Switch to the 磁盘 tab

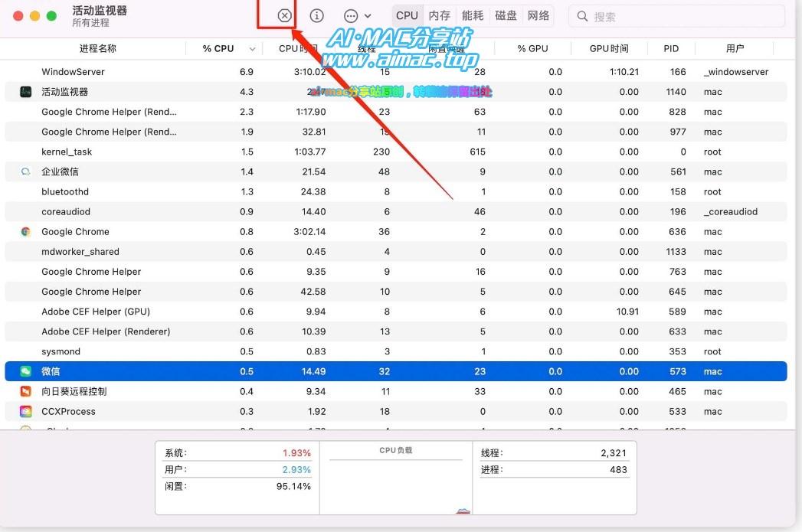click(506, 16)
